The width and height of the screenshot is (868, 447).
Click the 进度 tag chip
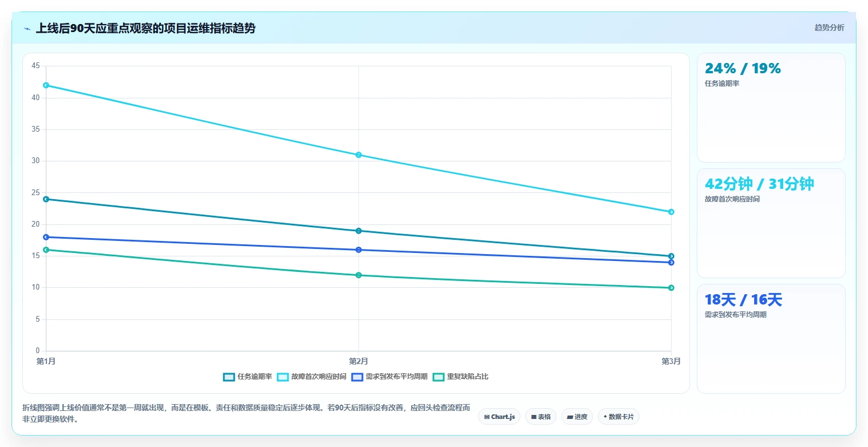tap(577, 417)
